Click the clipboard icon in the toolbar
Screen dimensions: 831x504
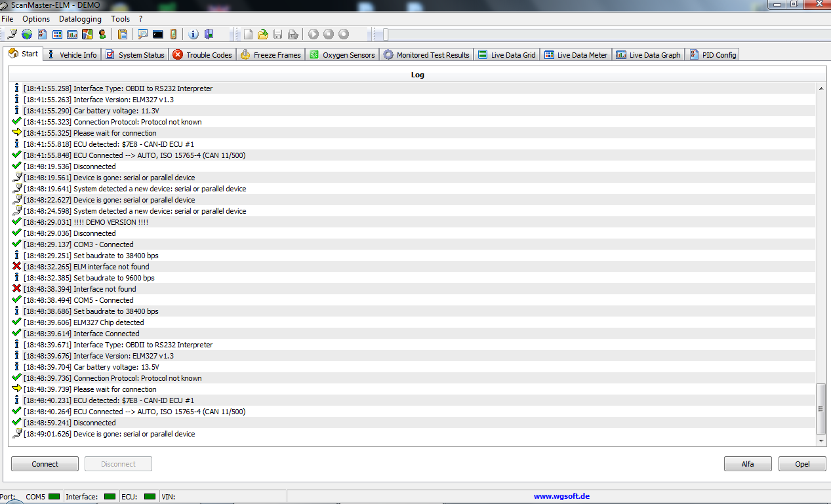click(x=123, y=34)
